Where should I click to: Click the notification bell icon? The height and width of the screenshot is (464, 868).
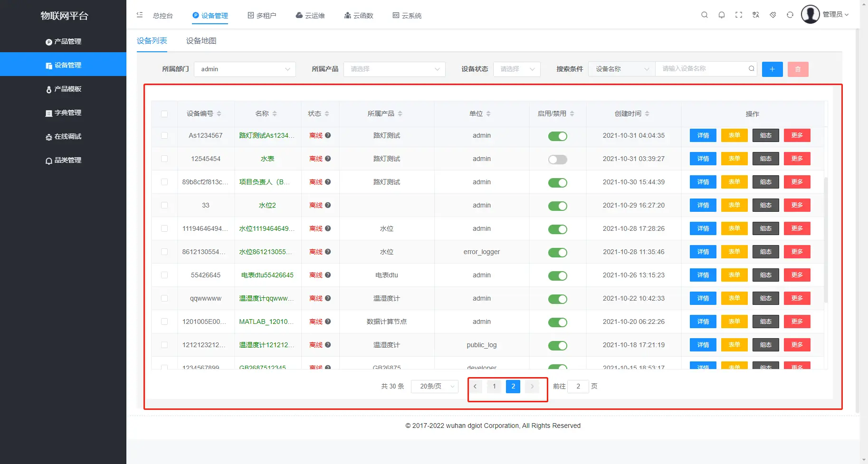721,15
